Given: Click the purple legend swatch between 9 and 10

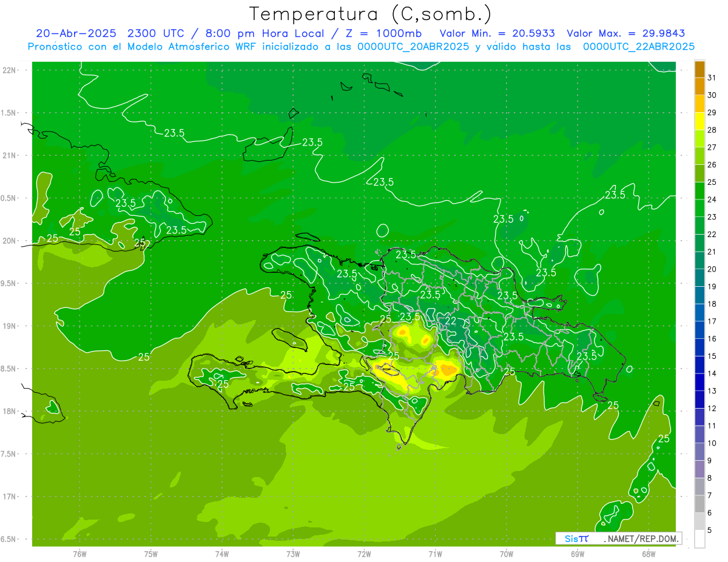Looking at the screenshot, I should coord(700,452).
